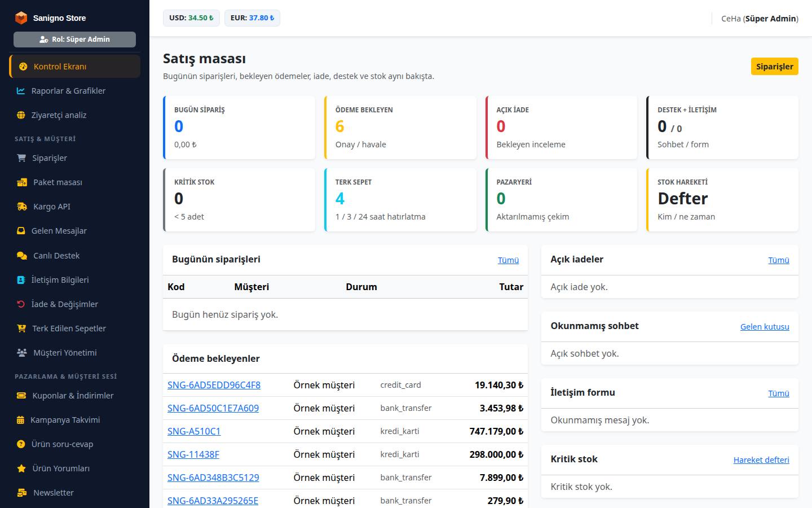Click the Raporlar & Grafikler chart icon
The image size is (812, 508).
point(21,91)
